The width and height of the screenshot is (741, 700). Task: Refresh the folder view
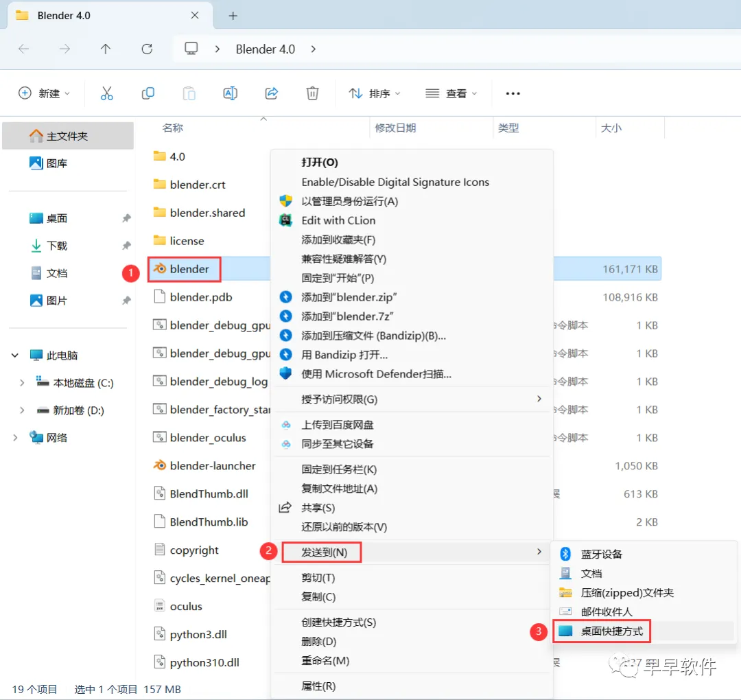[147, 49]
